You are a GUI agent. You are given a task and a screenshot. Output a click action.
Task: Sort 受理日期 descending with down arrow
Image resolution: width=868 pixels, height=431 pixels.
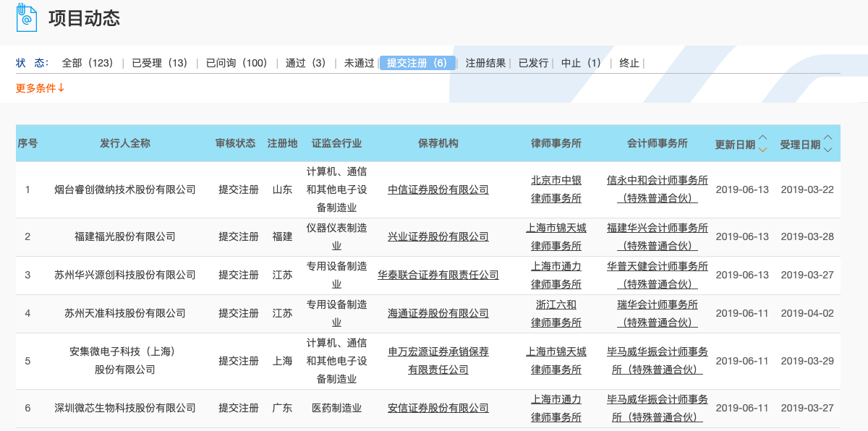click(827, 150)
